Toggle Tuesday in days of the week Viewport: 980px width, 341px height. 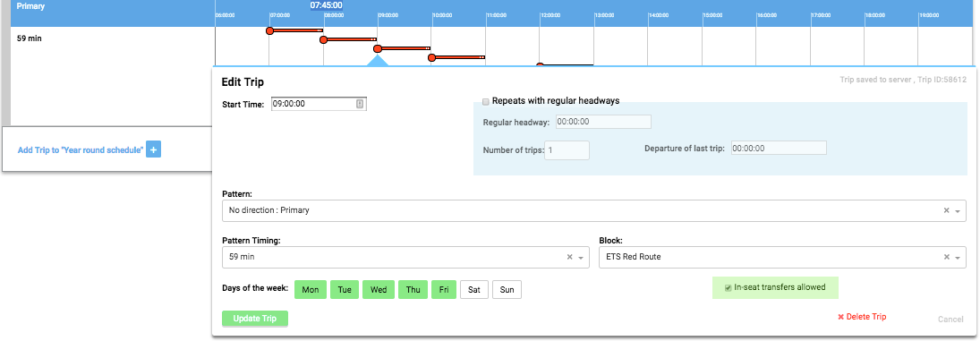pos(345,290)
